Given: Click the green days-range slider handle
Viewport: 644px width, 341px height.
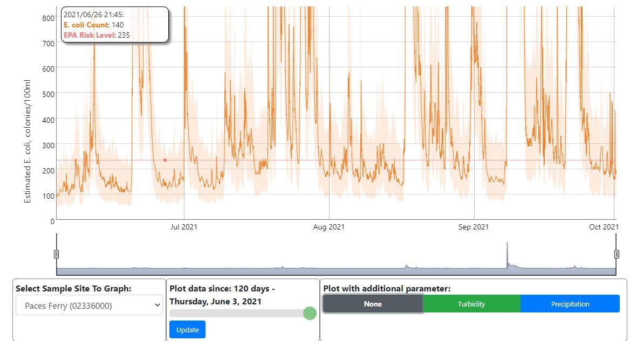Looking at the screenshot, I should 310,313.
